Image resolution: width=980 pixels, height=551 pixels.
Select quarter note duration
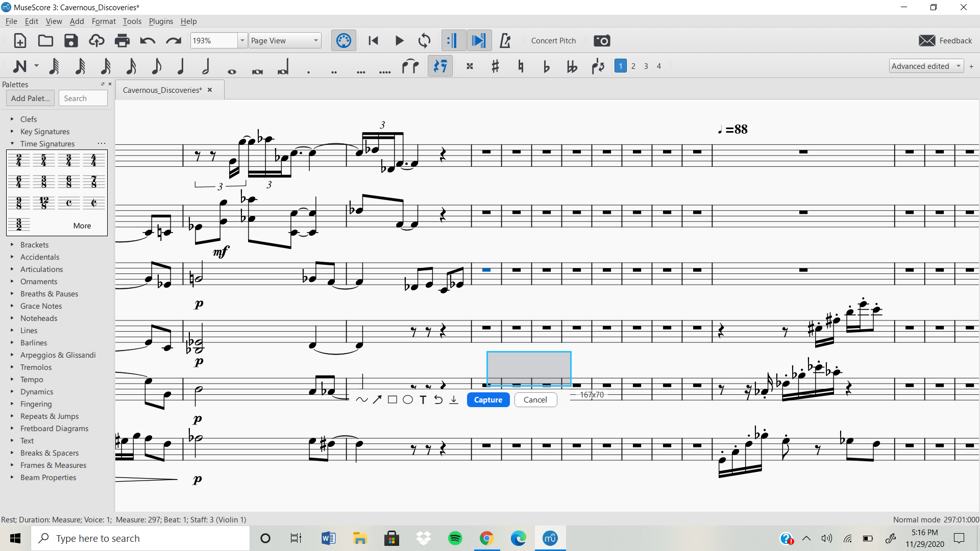click(x=181, y=66)
